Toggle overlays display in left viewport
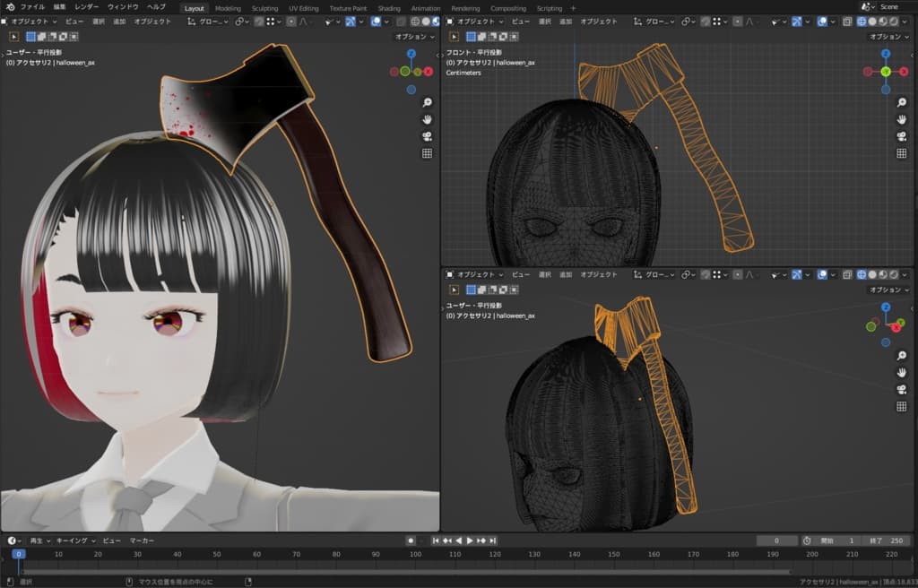This screenshot has height=588, width=918. pos(376,21)
